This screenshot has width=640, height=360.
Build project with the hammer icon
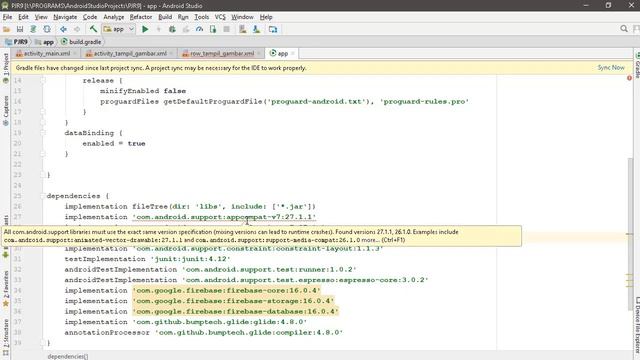click(93, 29)
